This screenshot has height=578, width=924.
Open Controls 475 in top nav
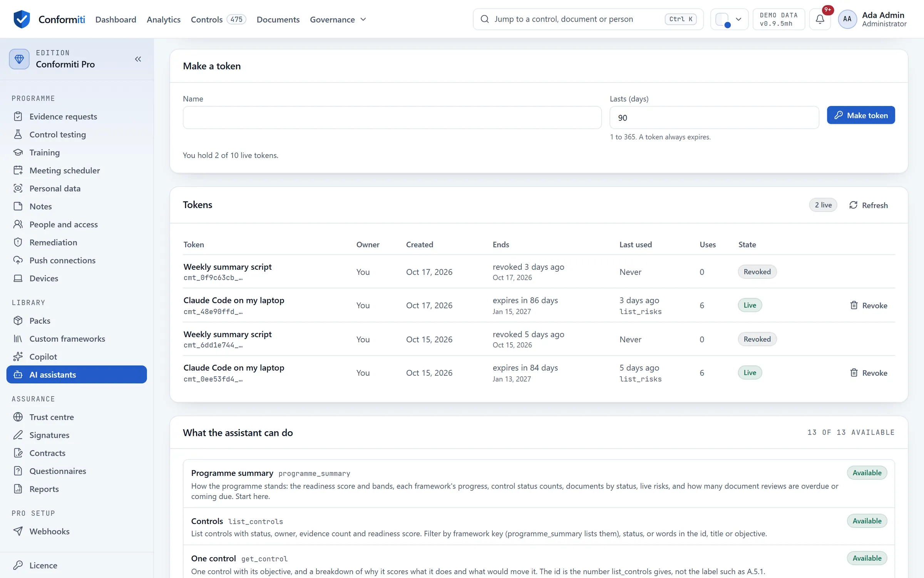(218, 19)
